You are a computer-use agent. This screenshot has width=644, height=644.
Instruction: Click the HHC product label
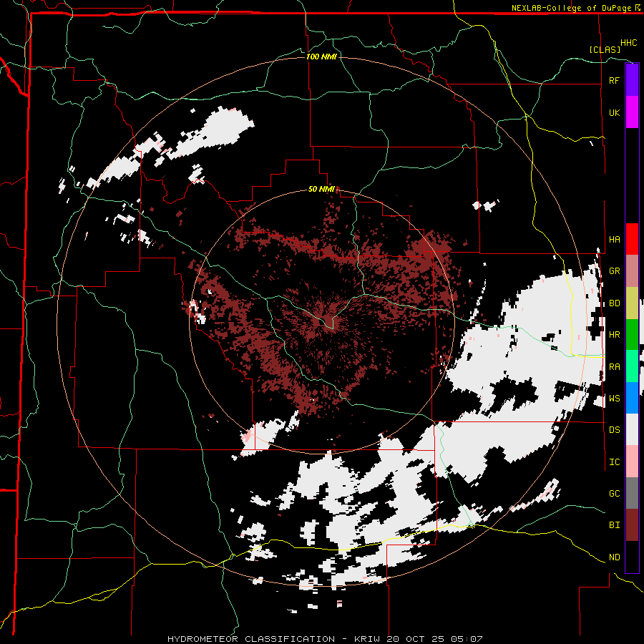coord(628,43)
